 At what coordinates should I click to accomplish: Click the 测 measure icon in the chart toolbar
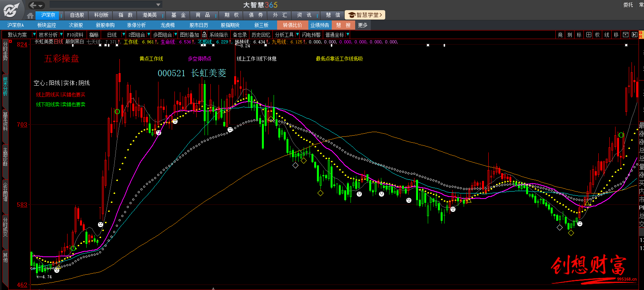pos(569,35)
